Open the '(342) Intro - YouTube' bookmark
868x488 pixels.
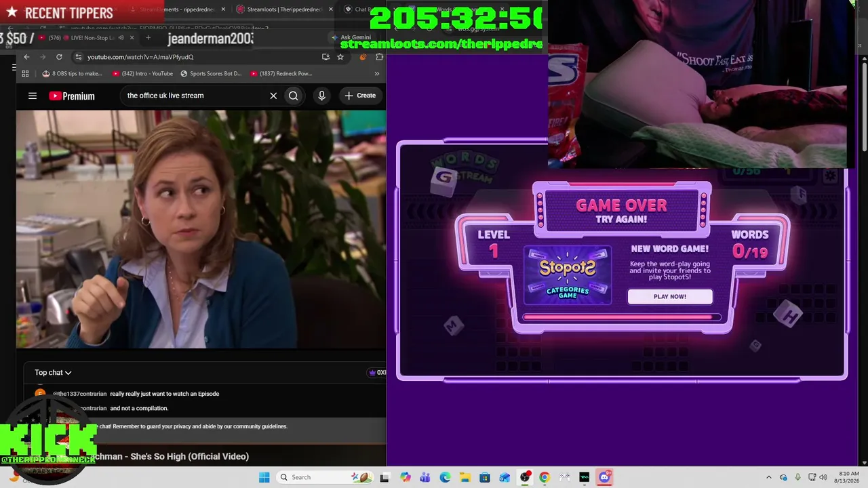click(143, 73)
